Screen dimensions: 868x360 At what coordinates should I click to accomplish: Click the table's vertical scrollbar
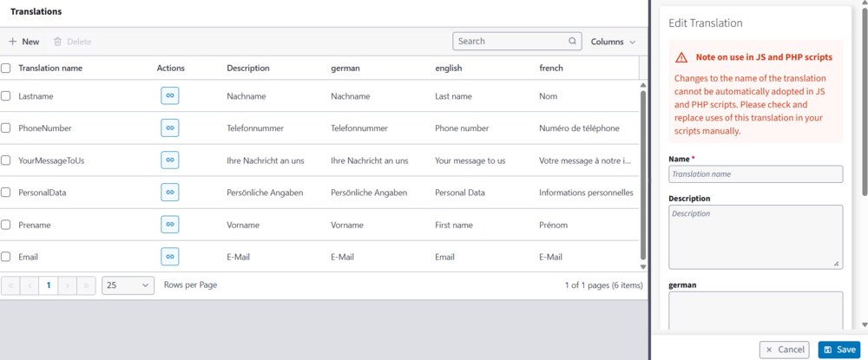tap(643, 173)
